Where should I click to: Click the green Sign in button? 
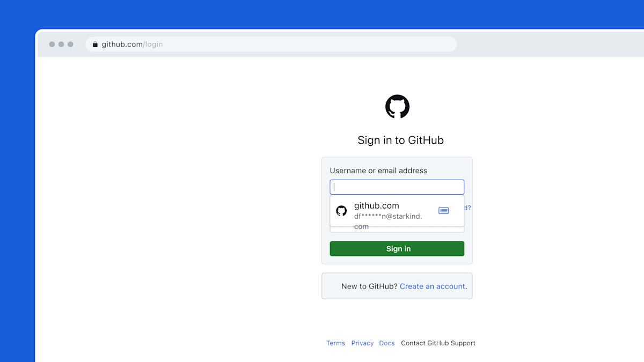pyautogui.click(x=397, y=248)
